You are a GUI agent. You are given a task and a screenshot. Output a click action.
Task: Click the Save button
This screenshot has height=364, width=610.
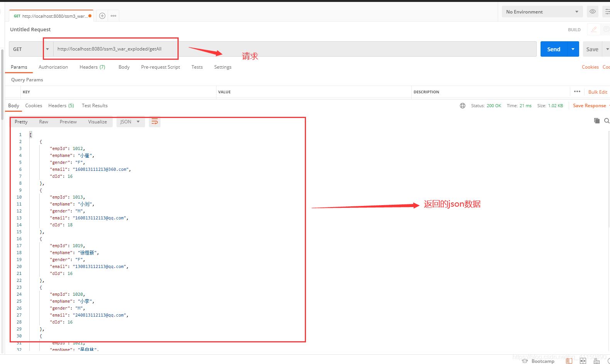tap(592, 49)
